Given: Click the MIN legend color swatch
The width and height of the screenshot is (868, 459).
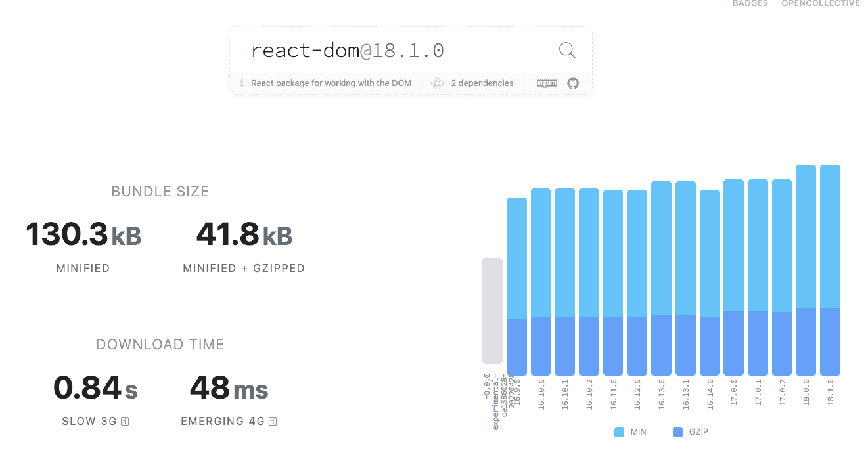Looking at the screenshot, I should coord(619,432).
